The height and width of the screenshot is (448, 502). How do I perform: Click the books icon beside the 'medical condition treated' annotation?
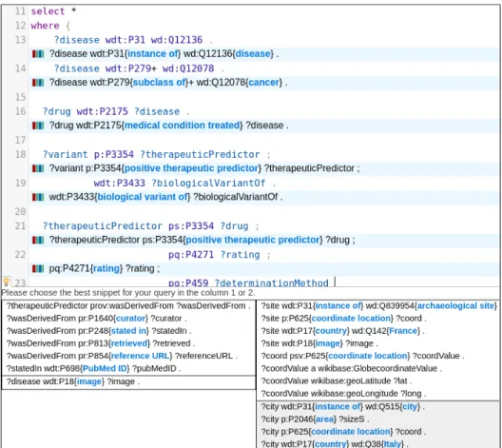point(38,126)
